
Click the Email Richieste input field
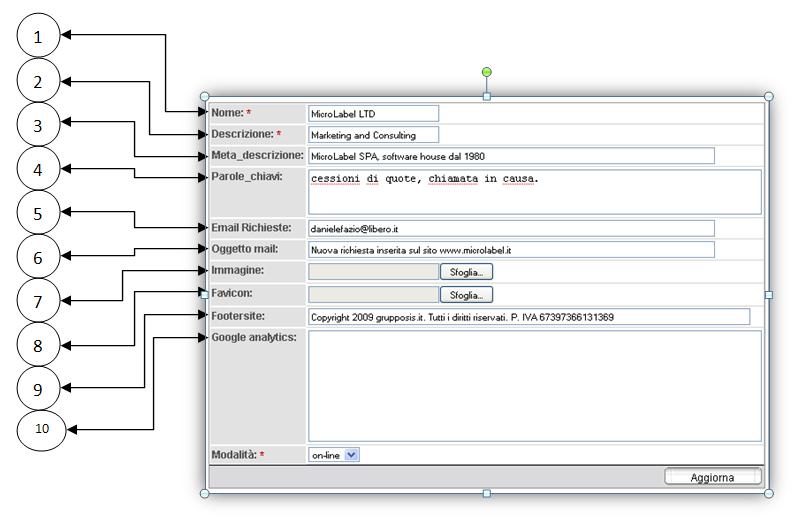pos(511,228)
